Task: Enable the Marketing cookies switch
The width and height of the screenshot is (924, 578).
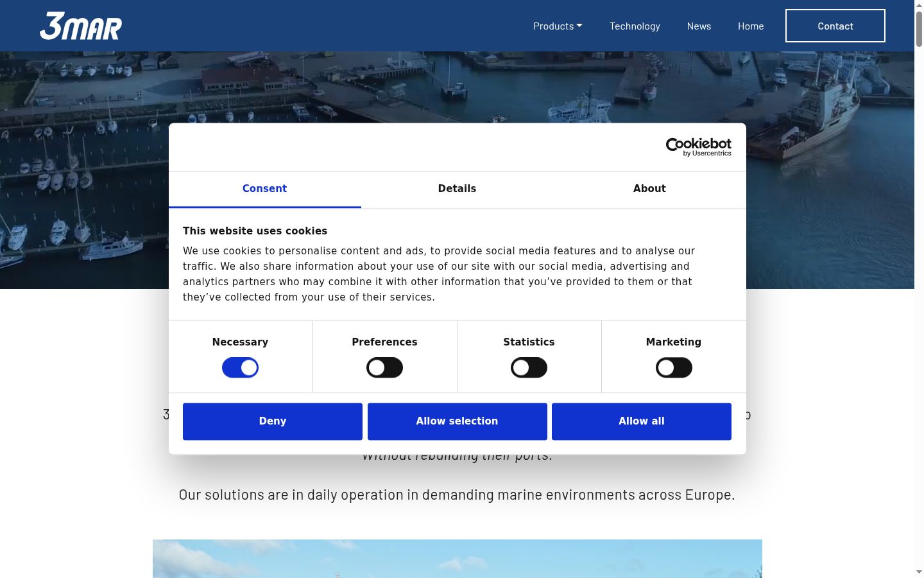Action: tap(674, 367)
